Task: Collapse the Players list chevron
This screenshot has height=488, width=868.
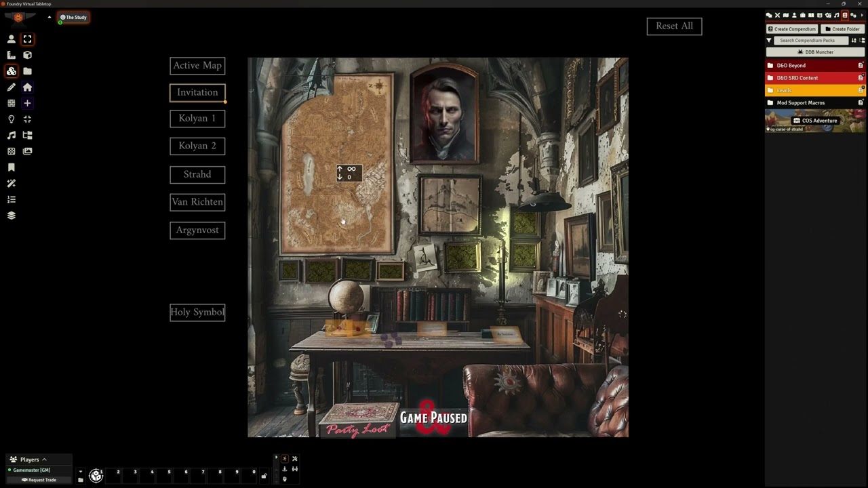Action: click(44, 460)
